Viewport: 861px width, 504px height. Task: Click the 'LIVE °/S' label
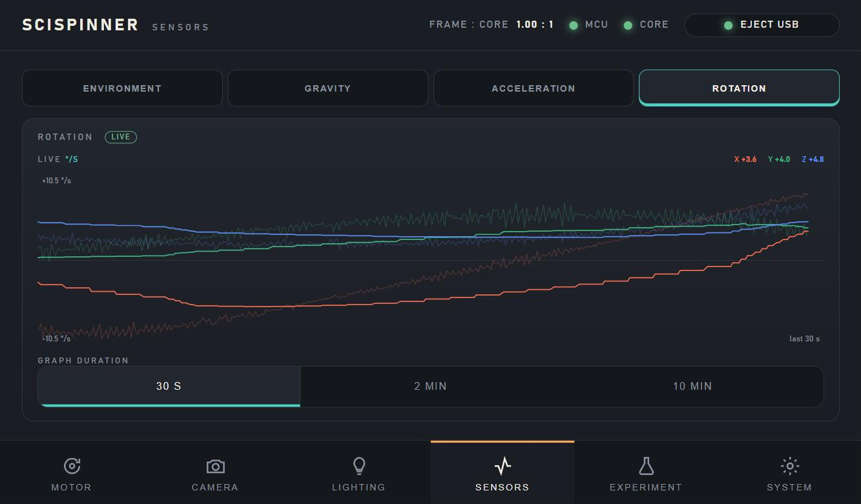pos(58,159)
